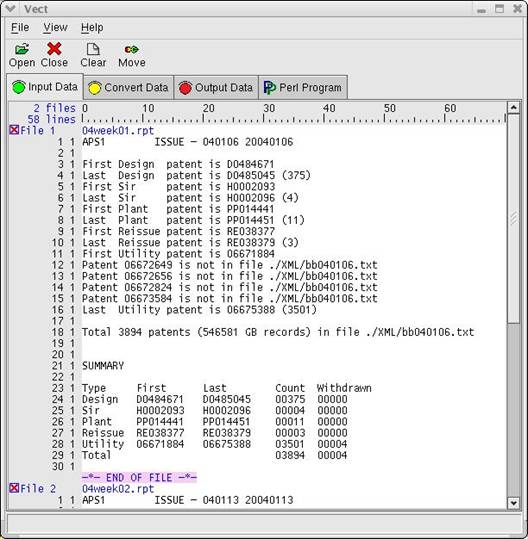Viewport: 528px width, 539px height.
Task: Open the window menu arrow beside Vect
Action: point(10,9)
